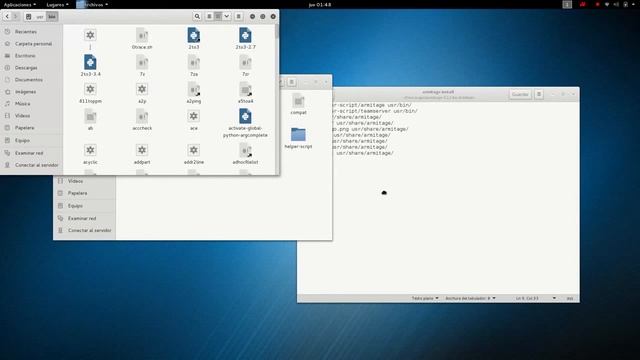Select the ab file icon
Image resolution: width=640 pixels, height=360 pixels.
coord(90,116)
